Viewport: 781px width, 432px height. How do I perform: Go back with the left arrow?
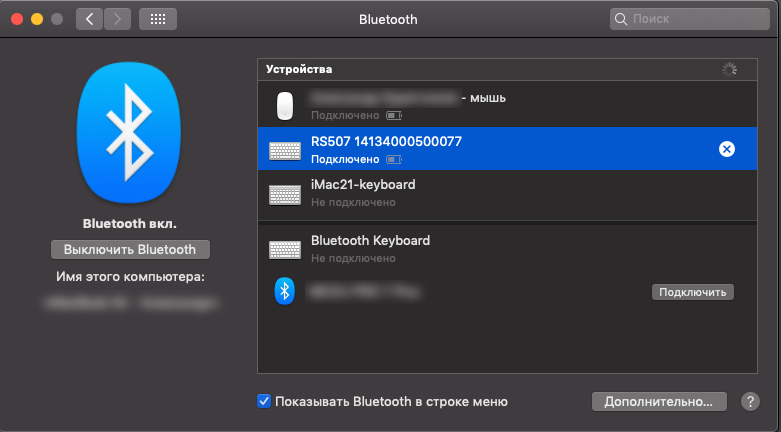tap(89, 19)
